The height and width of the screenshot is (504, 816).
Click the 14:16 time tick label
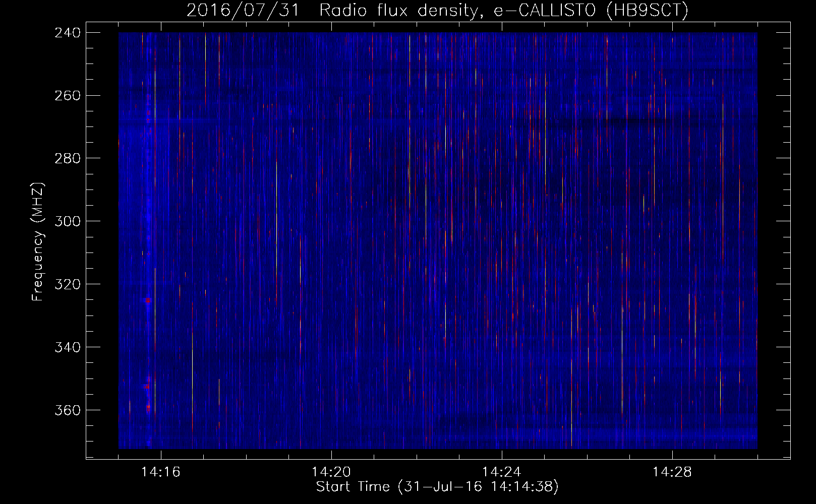[x=161, y=472]
